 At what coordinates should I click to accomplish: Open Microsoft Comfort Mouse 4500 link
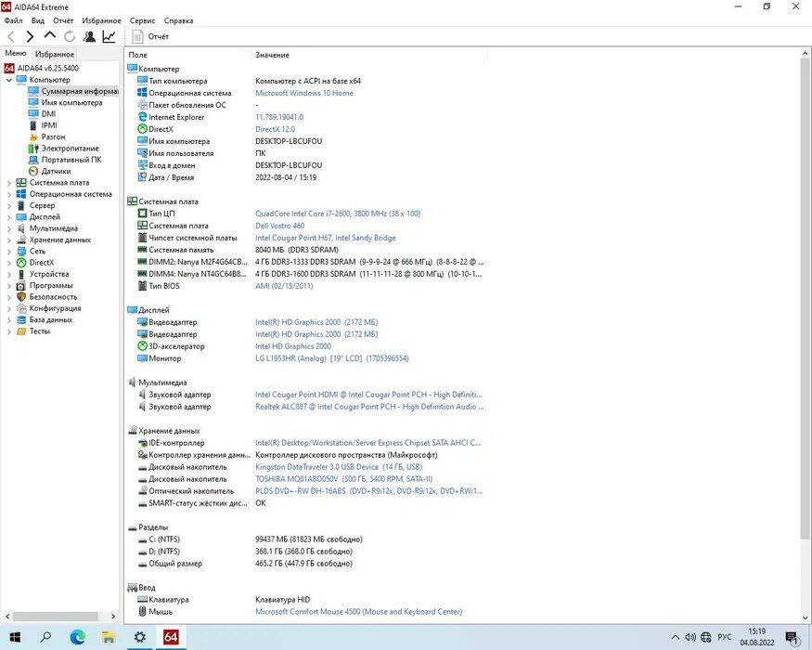coord(358,612)
